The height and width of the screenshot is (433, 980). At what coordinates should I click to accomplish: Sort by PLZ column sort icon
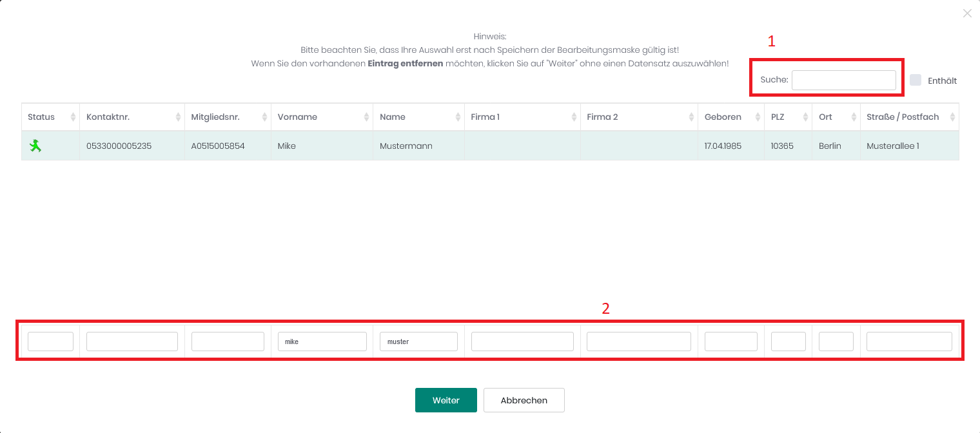tap(805, 117)
